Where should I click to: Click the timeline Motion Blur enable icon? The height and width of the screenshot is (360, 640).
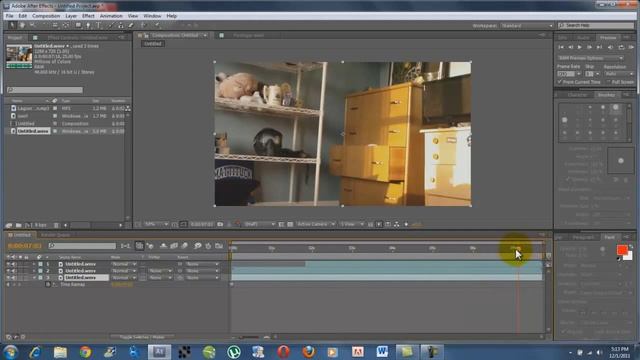click(184, 246)
